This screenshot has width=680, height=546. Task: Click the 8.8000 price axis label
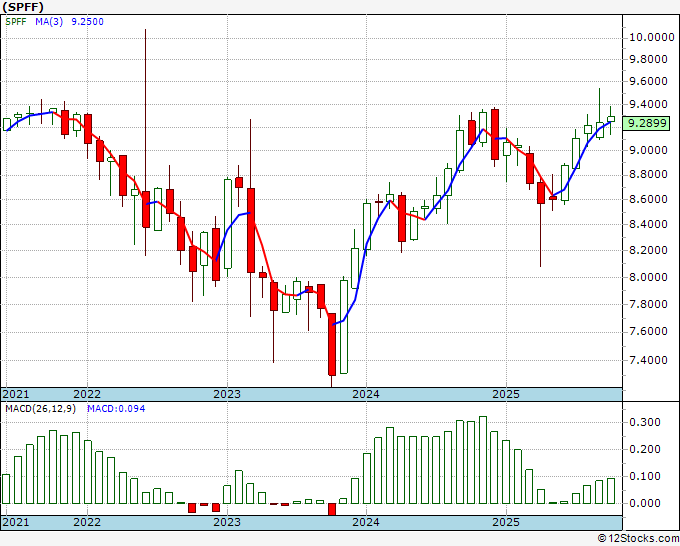click(649, 175)
